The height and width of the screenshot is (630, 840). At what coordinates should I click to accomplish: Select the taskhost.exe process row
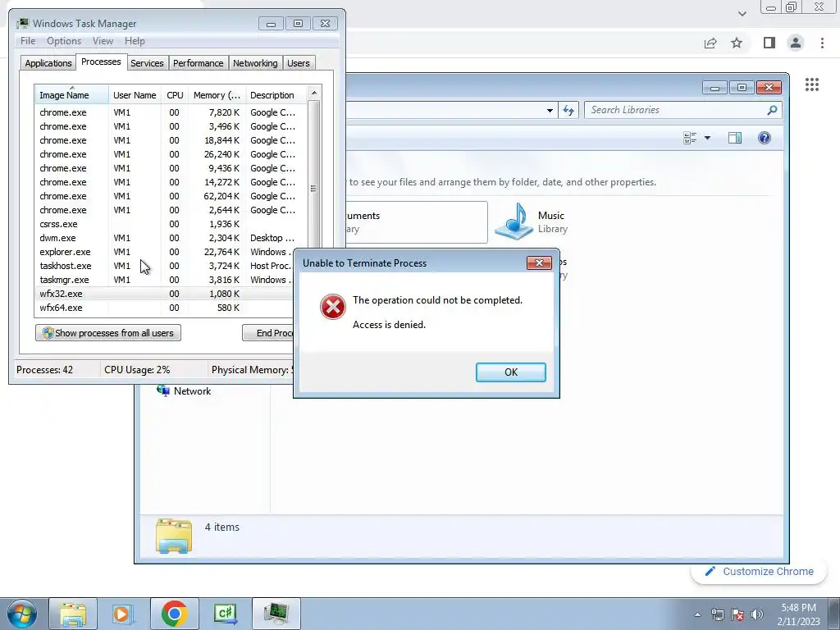click(x=165, y=266)
